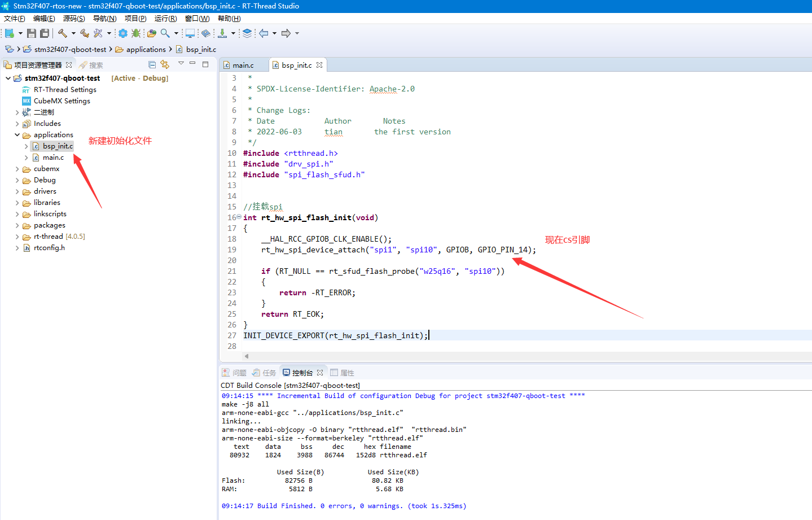The width and height of the screenshot is (812, 520).
Task: Expand the rt-thread [4.0.5] folder
Action: (x=17, y=237)
